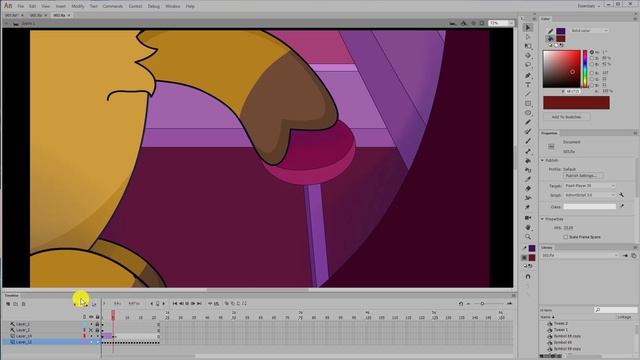Select the H hue radio button
The image size is (640, 360).
point(592,52)
